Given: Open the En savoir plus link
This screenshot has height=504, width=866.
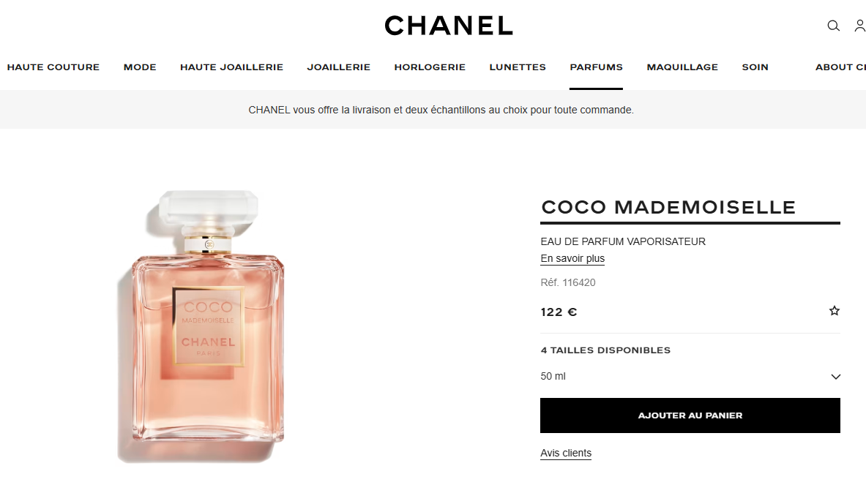Looking at the screenshot, I should click(572, 258).
